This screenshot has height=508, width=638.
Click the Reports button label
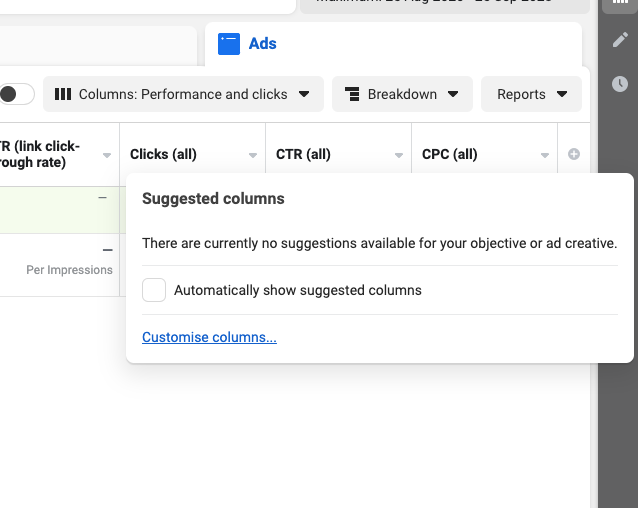[x=521, y=94]
